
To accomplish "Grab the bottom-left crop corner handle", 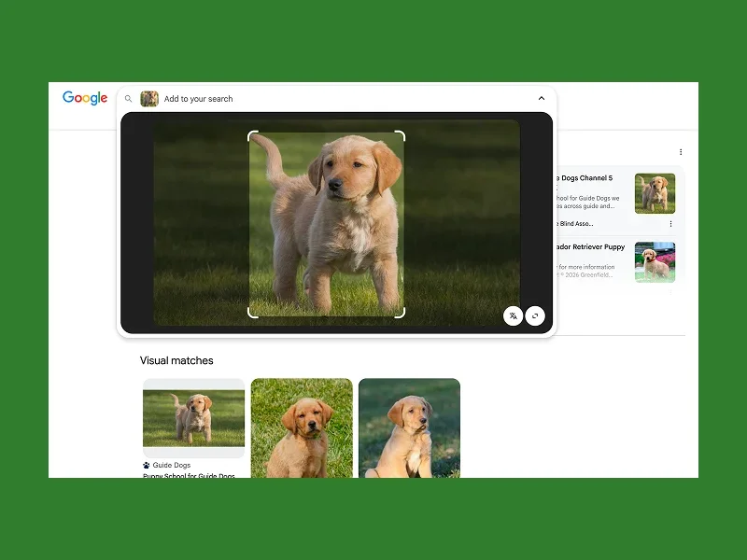I will point(252,313).
